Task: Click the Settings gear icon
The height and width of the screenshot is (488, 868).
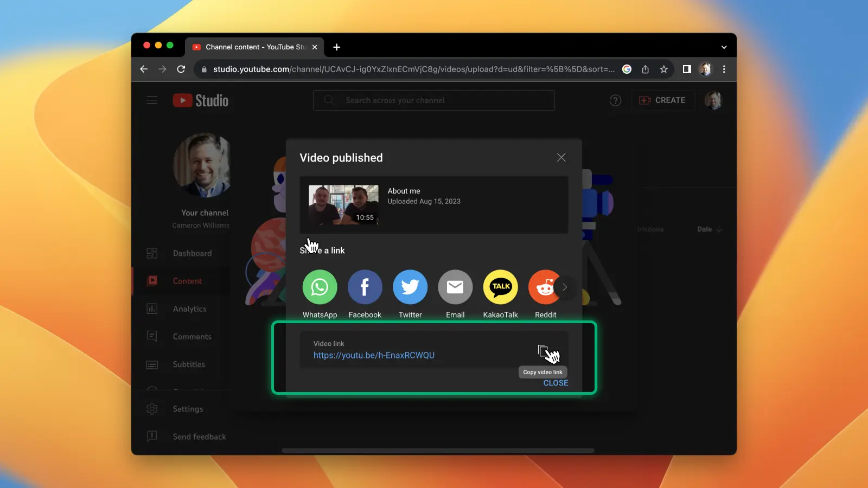Action: (152, 409)
